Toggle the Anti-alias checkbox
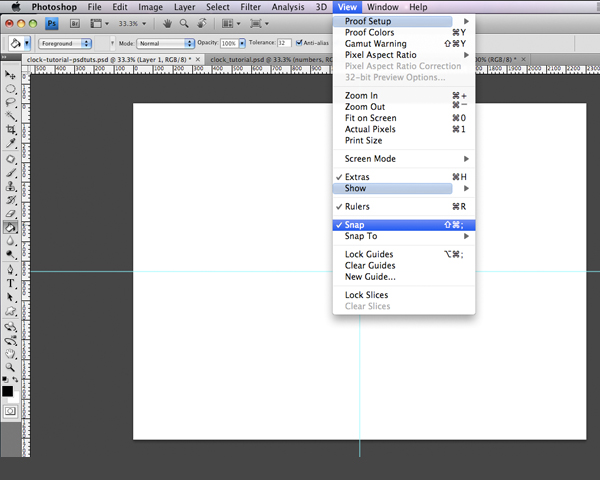 (300, 43)
